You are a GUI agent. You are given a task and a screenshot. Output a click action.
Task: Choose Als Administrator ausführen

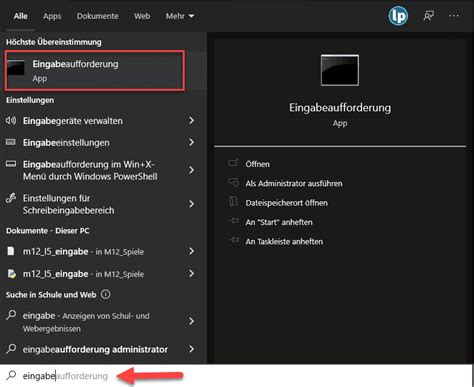[294, 183]
